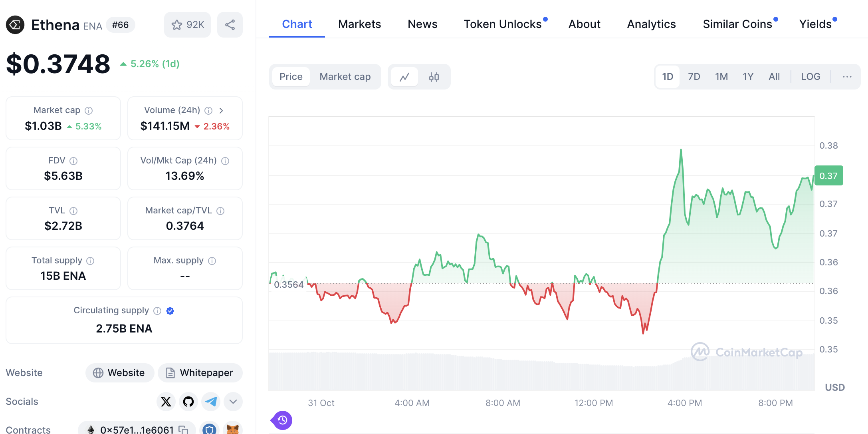Click the green 0.37 current price label
Viewport: 868px width, 434px height.
tap(828, 176)
